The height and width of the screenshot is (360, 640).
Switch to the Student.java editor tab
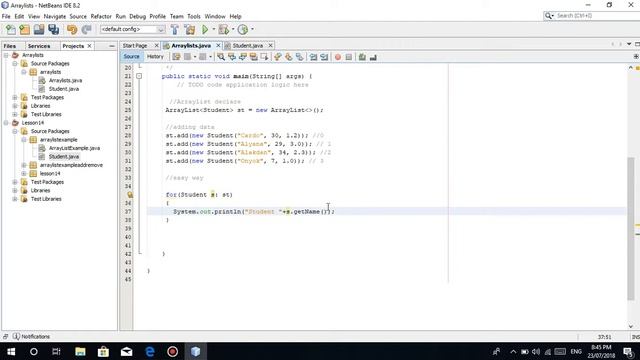tap(248, 46)
